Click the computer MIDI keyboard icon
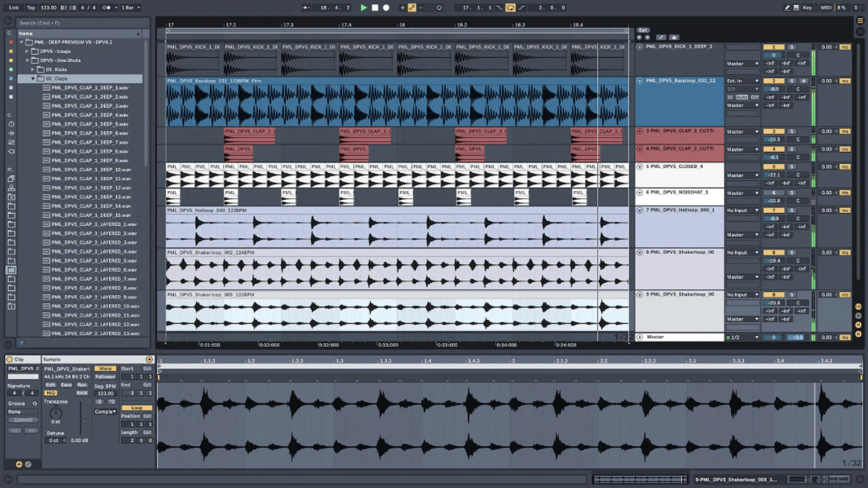868x488 pixels. pos(796,7)
